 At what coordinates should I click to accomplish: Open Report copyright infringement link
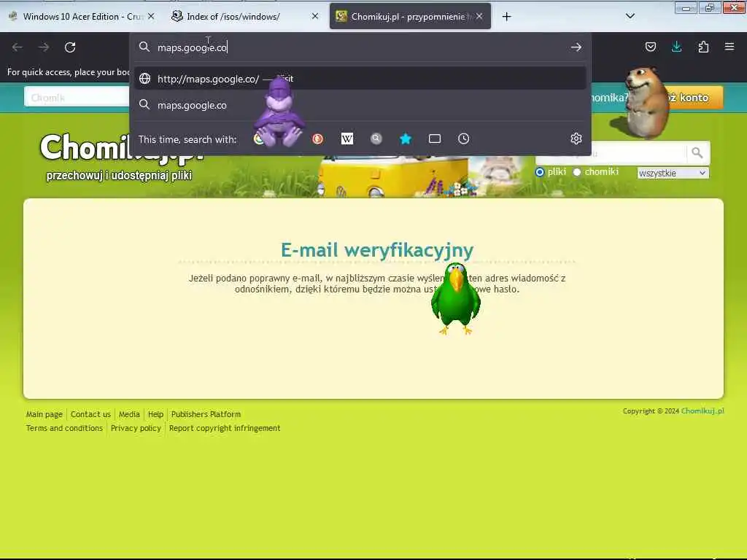[x=225, y=428]
